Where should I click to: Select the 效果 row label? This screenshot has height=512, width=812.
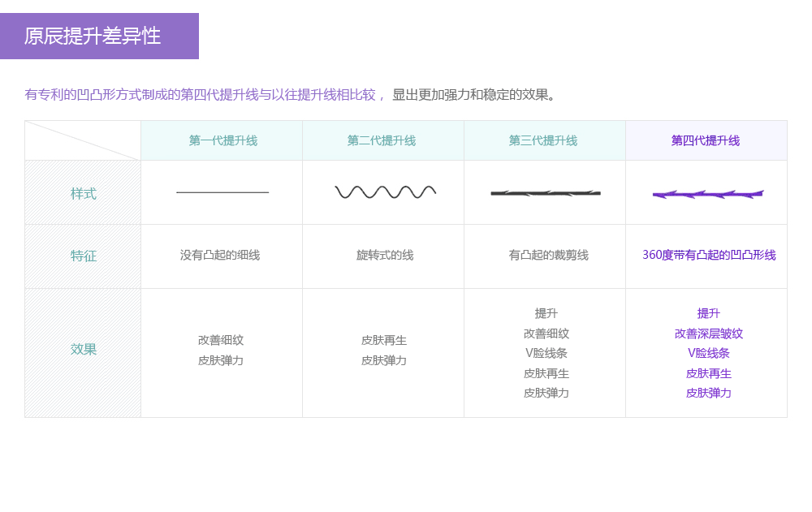[81, 349]
